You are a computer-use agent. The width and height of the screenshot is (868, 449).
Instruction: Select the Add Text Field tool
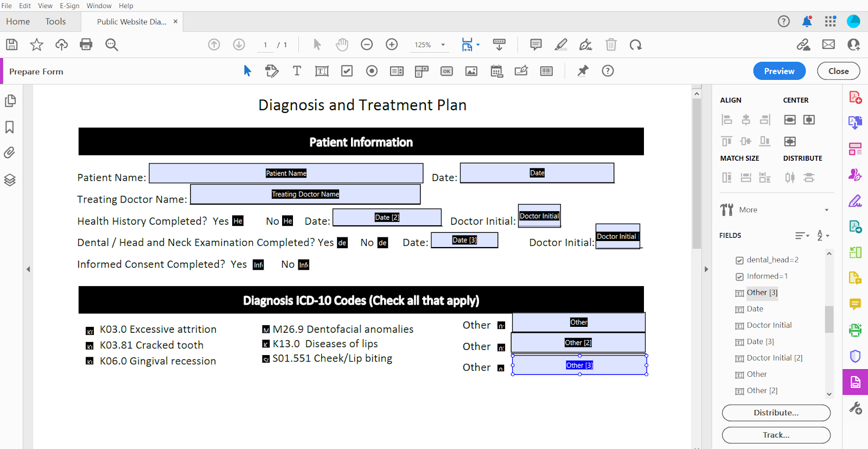[x=322, y=71]
